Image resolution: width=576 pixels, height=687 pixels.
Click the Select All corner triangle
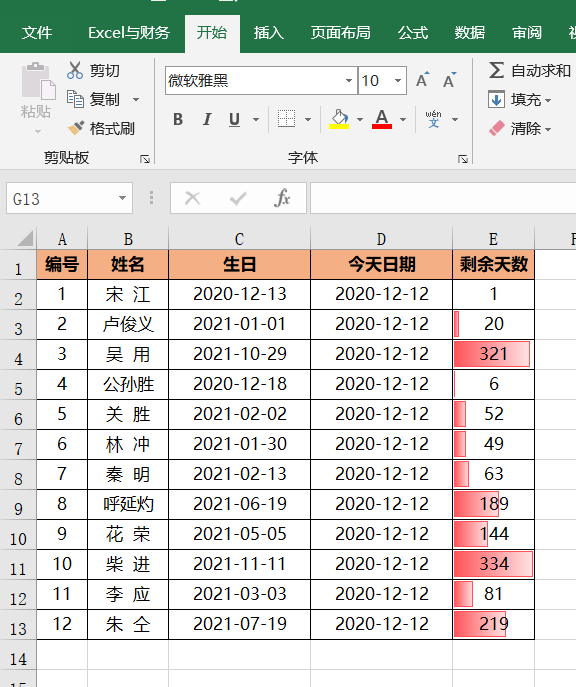pos(25,239)
